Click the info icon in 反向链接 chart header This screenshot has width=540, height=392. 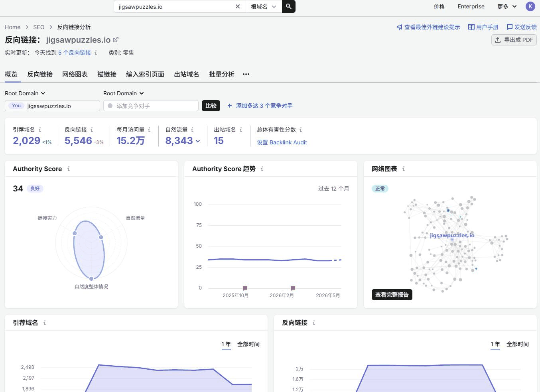click(314, 323)
